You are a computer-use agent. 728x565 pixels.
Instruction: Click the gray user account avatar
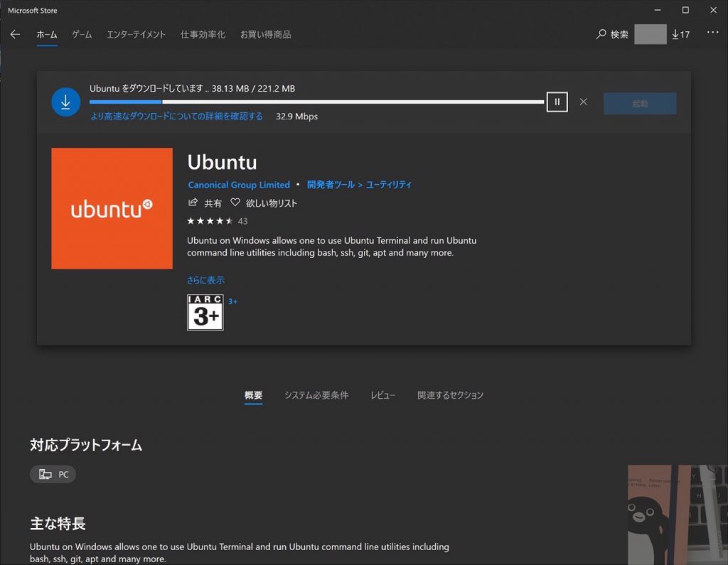650,34
